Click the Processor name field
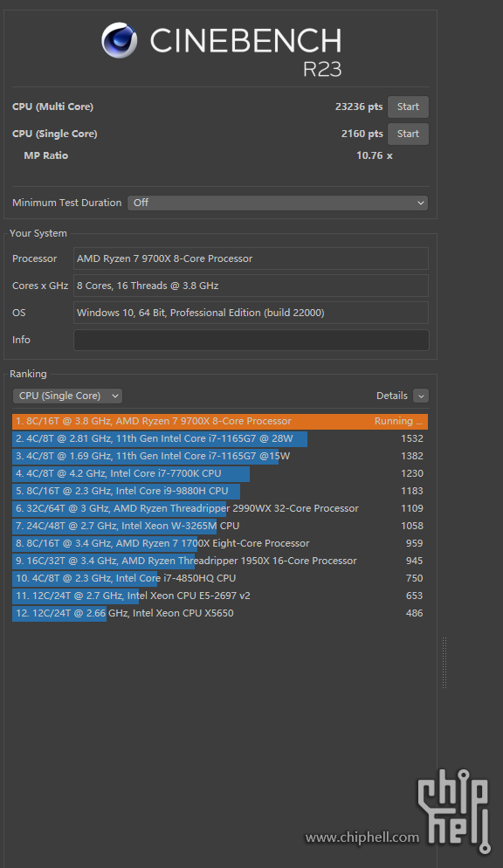This screenshot has width=503, height=868. pos(251,258)
